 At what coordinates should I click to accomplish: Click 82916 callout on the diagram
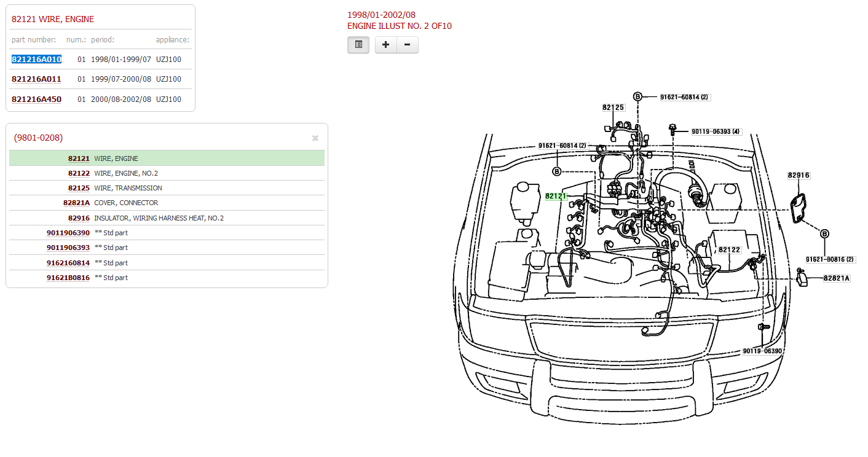pos(799,176)
